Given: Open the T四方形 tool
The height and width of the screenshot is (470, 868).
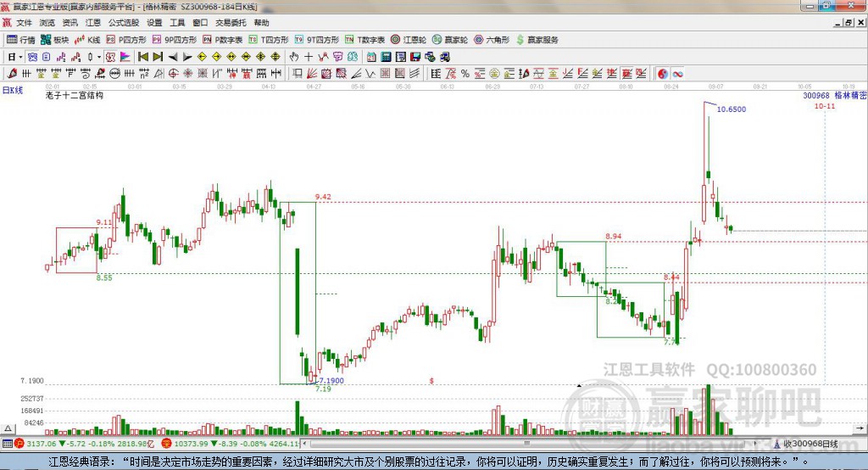Looking at the screenshot, I should [269, 40].
